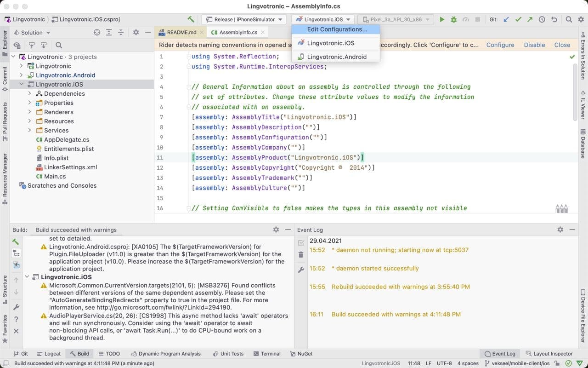Click the wrench icon in Build panel sidebar
The height and width of the screenshot is (368, 588).
[x=16, y=307]
